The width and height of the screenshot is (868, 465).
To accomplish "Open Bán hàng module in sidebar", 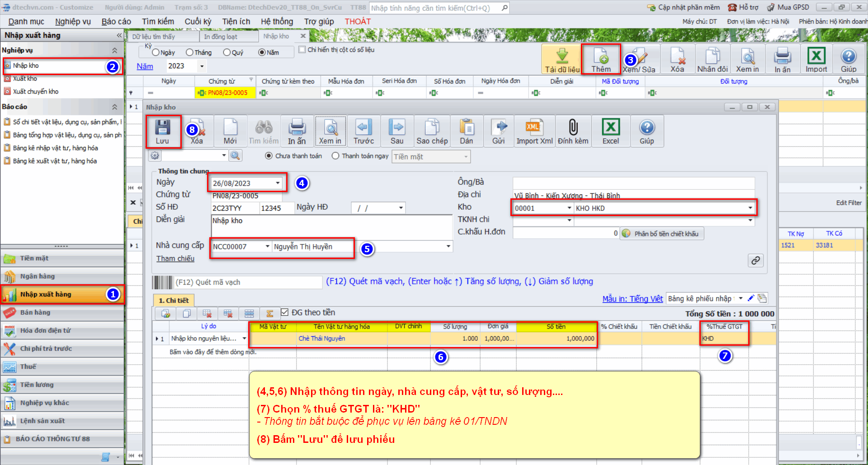I will click(x=35, y=312).
